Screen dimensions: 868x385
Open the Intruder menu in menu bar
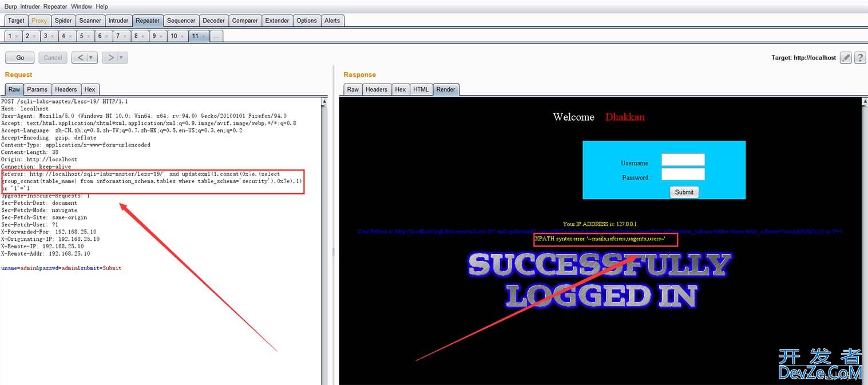click(30, 6)
